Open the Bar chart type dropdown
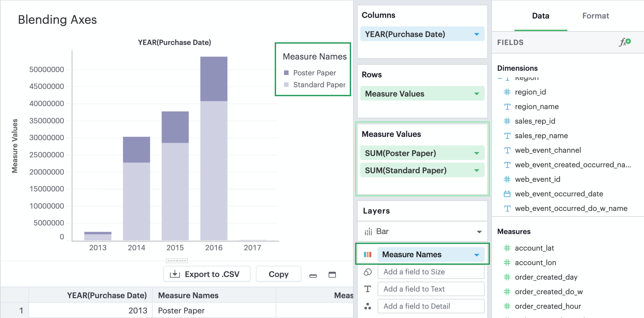644x318 pixels. pos(479,232)
